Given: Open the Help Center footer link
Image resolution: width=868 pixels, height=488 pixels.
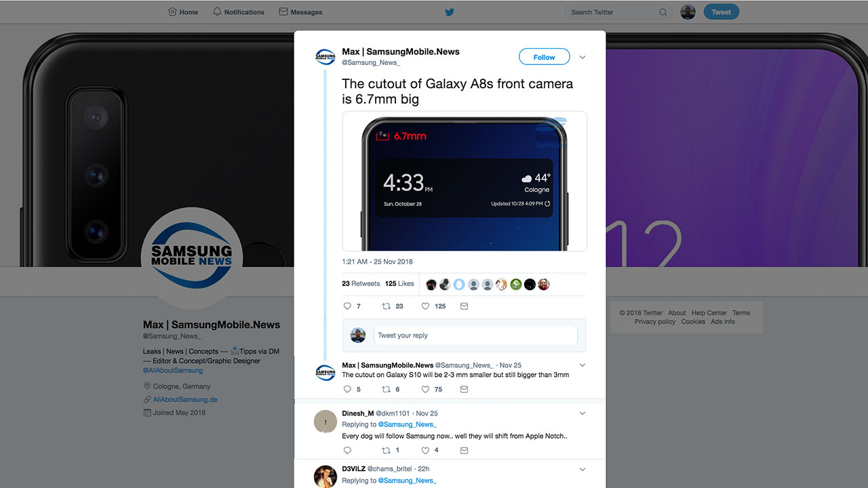Looking at the screenshot, I should coord(709,313).
